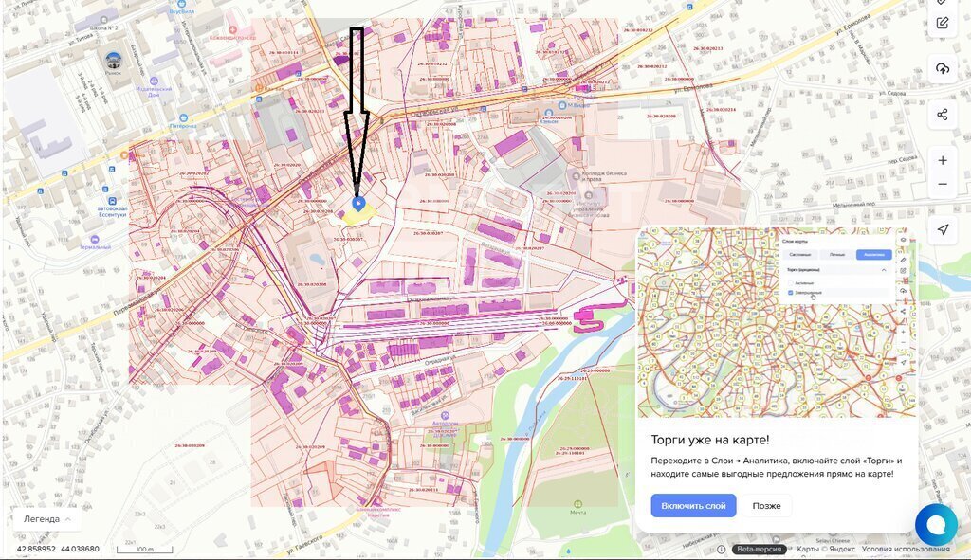This screenshot has width=971, height=560.
Task: Click the 100 m scale bar
Action: [145, 549]
